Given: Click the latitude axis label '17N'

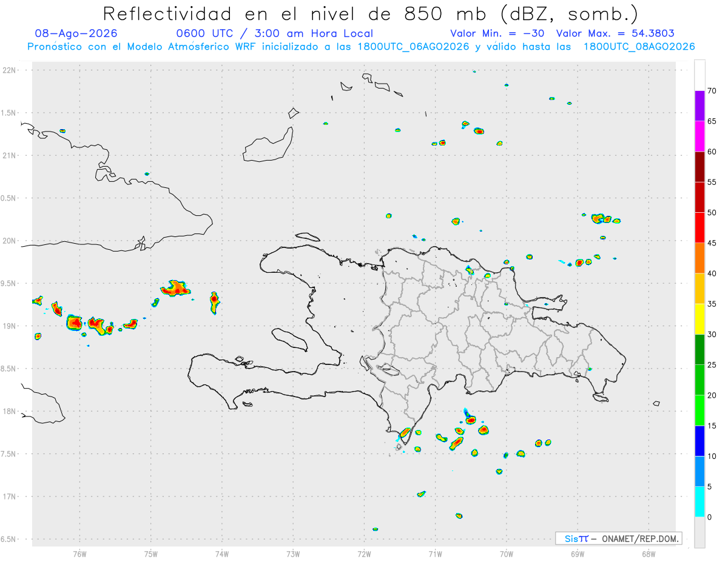Looking at the screenshot, I should (x=10, y=497).
